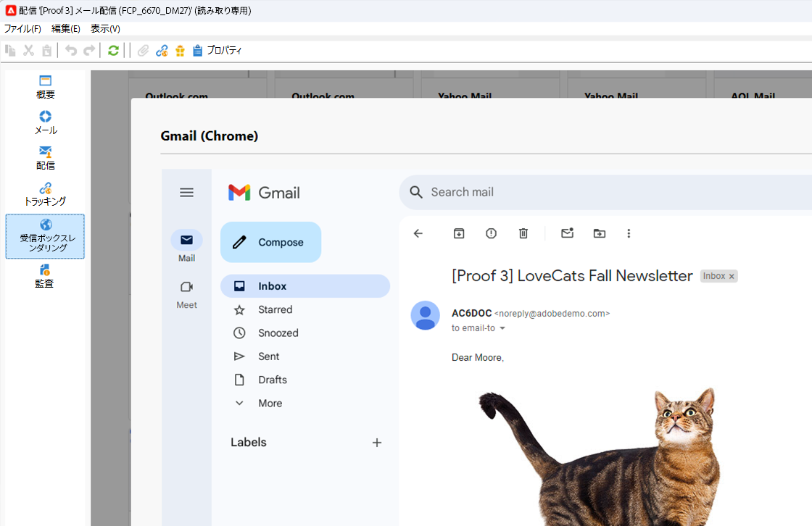Click the paperclip attachment icon
Viewport: 812px width, 526px height.
[143, 50]
